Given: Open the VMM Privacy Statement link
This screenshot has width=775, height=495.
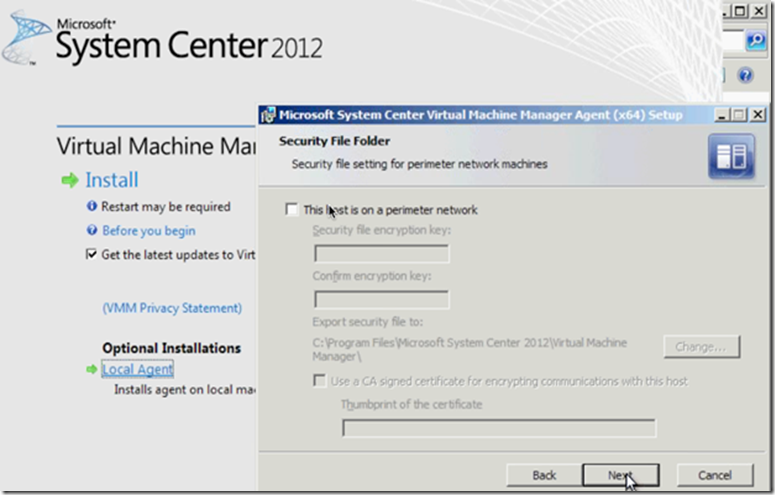Looking at the screenshot, I should pyautogui.click(x=172, y=308).
